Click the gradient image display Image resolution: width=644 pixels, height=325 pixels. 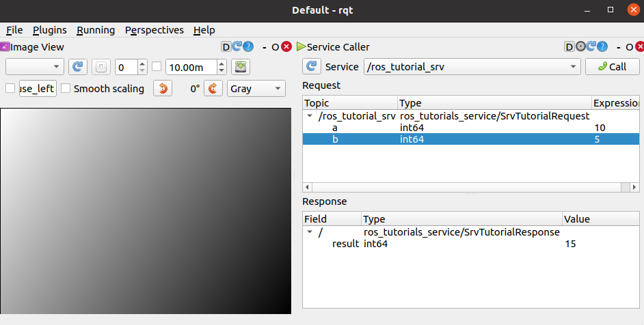[x=146, y=212]
